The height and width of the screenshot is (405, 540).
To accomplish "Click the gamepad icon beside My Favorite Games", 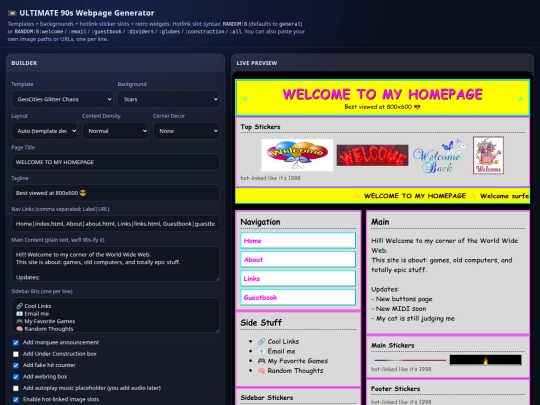I will (261, 361).
